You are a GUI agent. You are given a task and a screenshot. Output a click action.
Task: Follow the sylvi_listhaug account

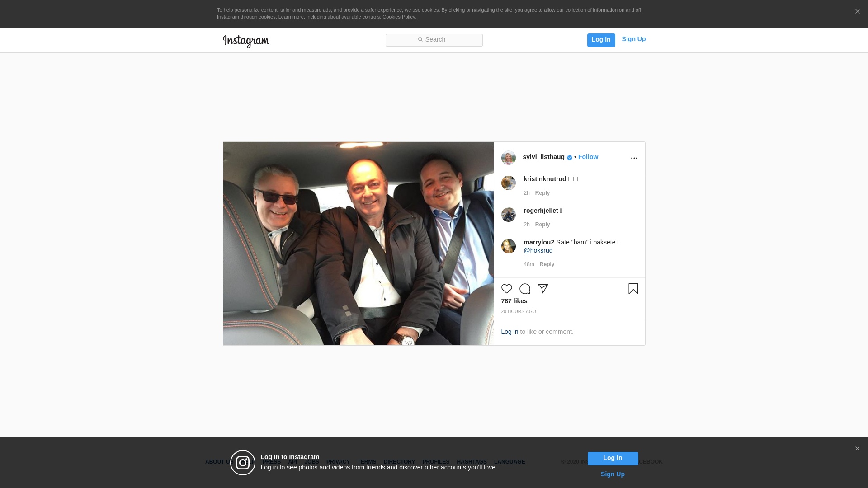pos(588,157)
